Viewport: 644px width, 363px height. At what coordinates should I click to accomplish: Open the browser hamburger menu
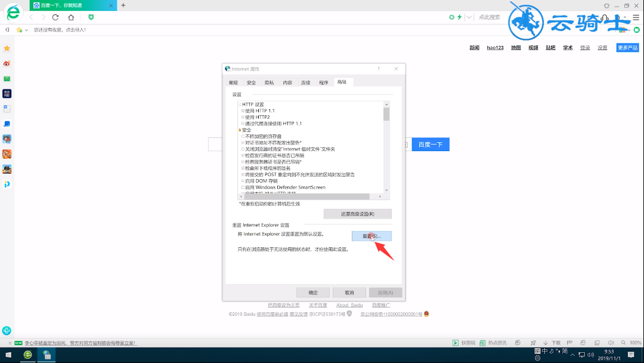(636, 17)
